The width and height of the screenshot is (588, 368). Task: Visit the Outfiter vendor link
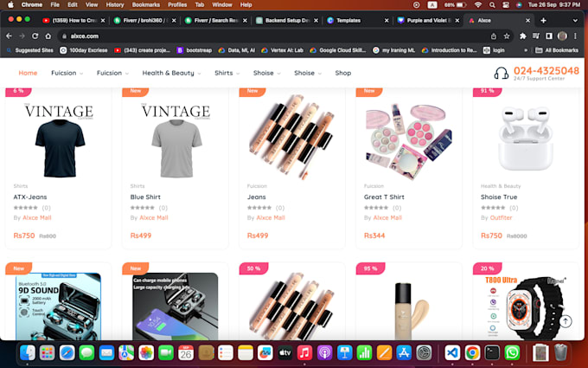pos(501,217)
